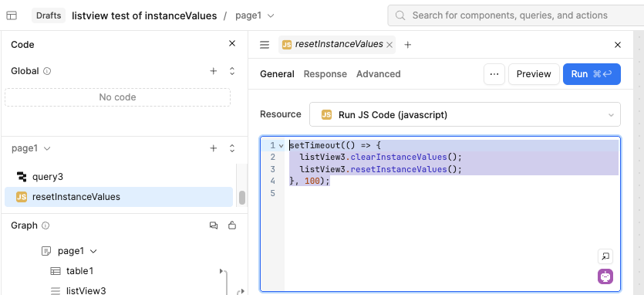Click code line 3 resetInstanceValues text
This screenshot has width=644, height=295.
tap(400, 169)
